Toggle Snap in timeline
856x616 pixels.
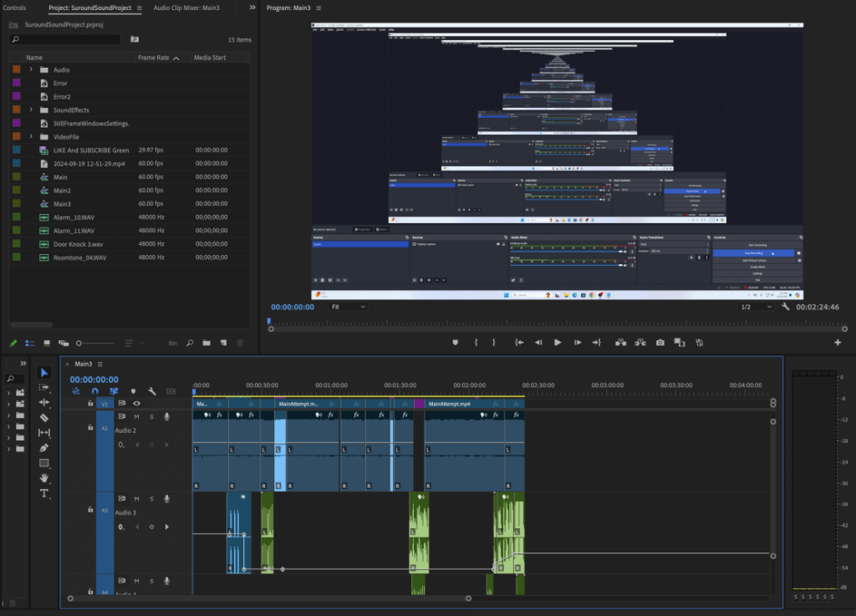94,391
